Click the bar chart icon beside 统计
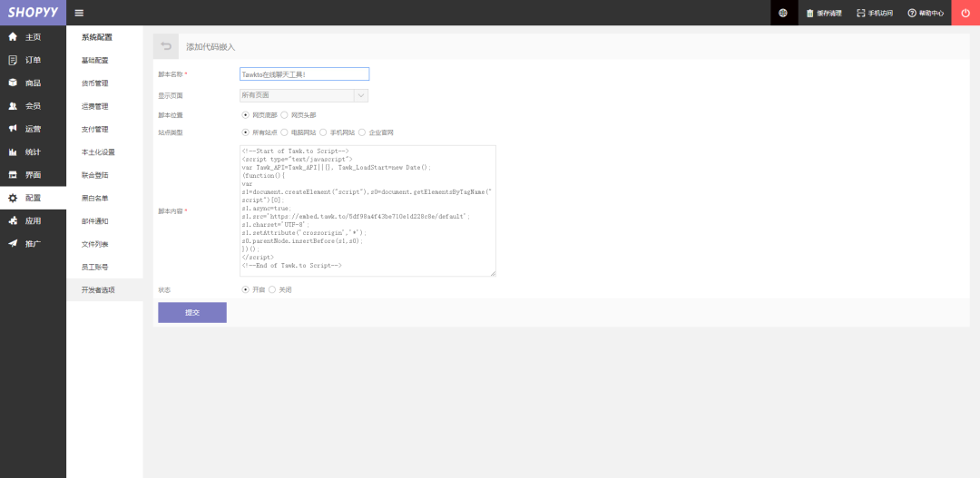Screen dimensions: 980x478 coord(13,151)
